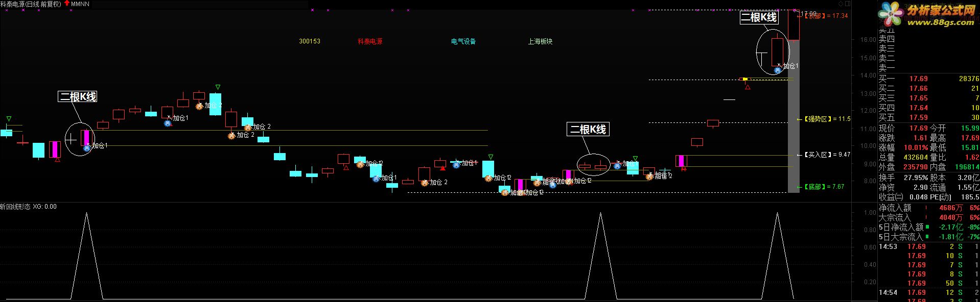This screenshot has height=302, width=980.
Task: Click the 收益(三) 0.048 value
Action: pyautogui.click(x=918, y=197)
